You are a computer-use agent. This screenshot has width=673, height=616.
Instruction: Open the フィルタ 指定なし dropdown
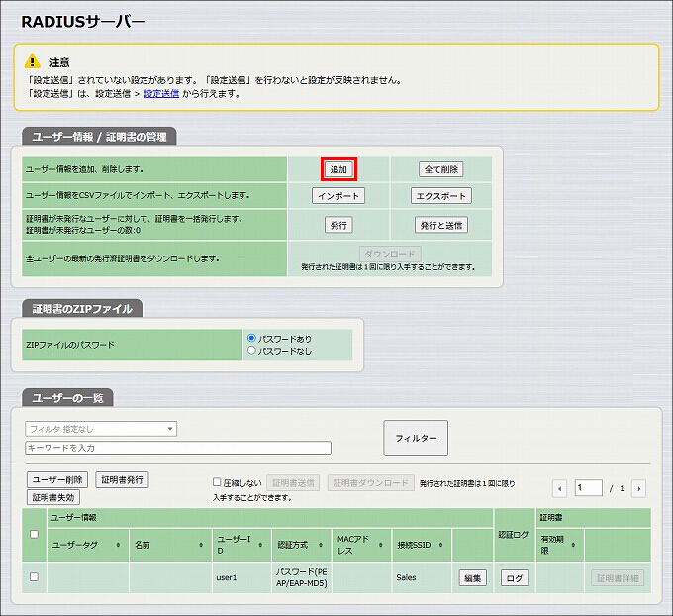(x=101, y=429)
